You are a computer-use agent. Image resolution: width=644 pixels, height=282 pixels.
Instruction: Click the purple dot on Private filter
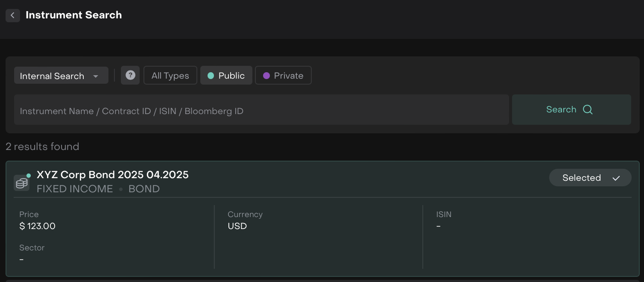point(266,76)
